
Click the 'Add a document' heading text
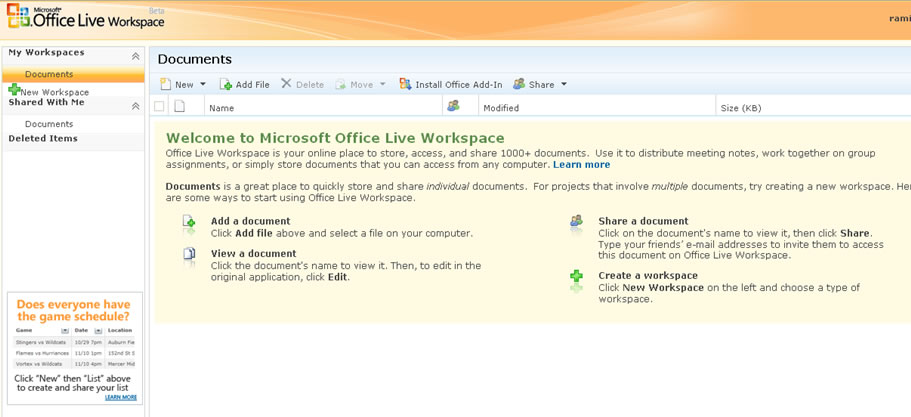tap(250, 221)
